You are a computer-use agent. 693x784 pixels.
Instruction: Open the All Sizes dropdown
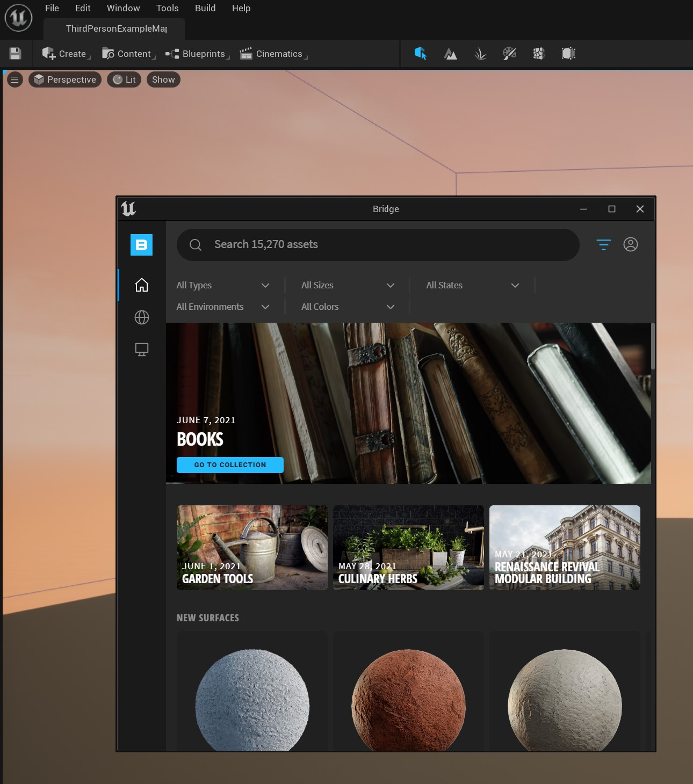(x=348, y=285)
